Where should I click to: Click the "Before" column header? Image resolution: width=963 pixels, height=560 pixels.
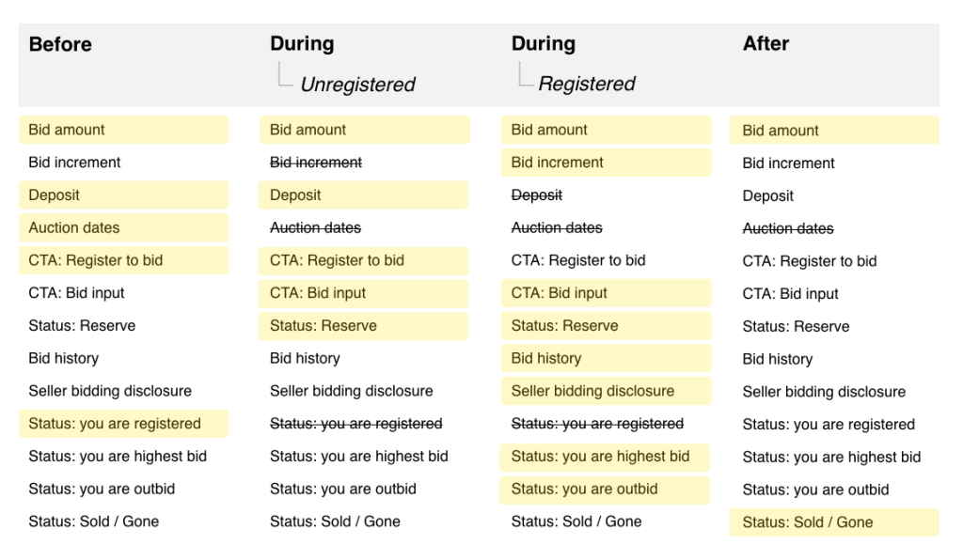60,44
